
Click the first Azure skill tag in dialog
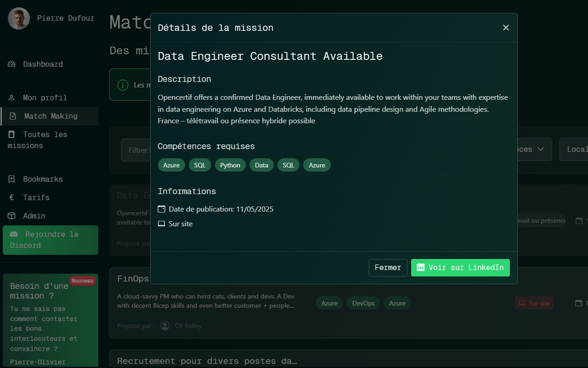click(171, 165)
